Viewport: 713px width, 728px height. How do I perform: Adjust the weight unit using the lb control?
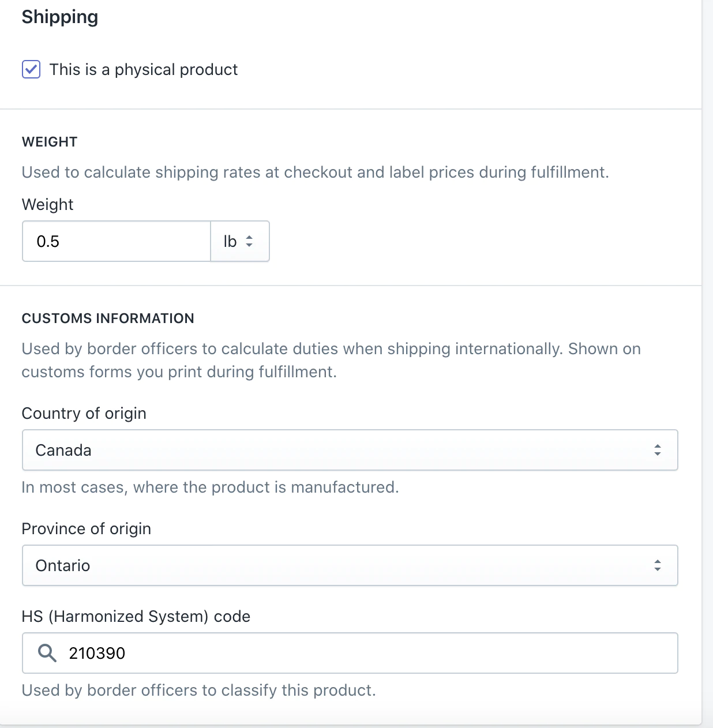[x=239, y=241]
